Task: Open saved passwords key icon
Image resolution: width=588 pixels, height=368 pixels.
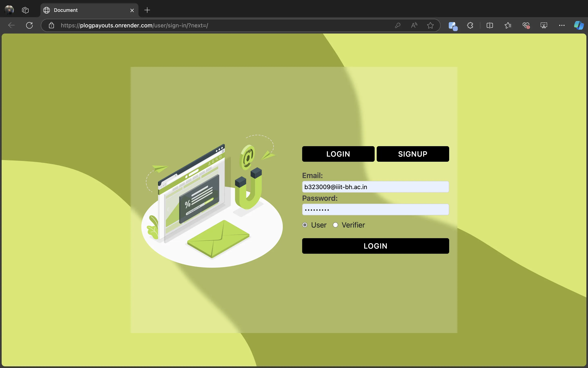Action: (398, 25)
